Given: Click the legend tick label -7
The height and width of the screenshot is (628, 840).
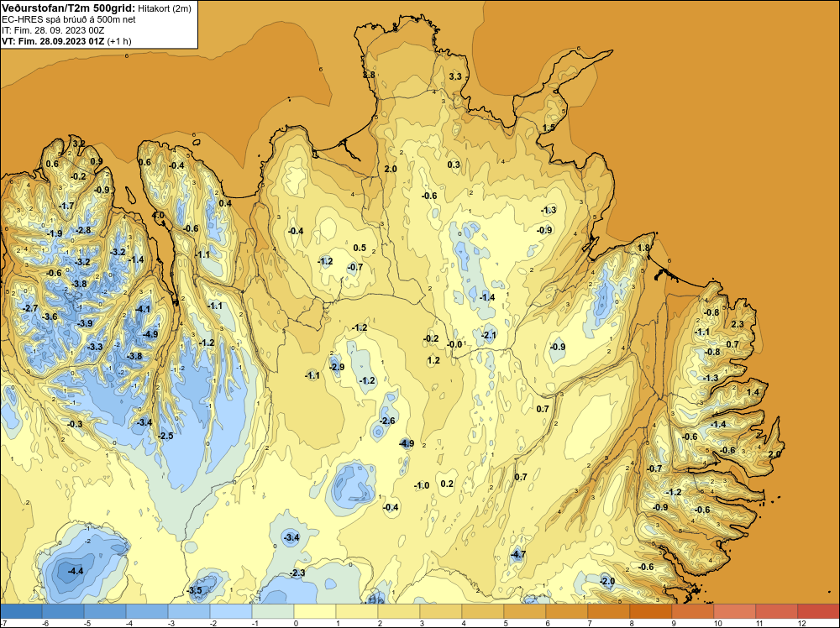Looking at the screenshot, I should (x=3, y=623).
